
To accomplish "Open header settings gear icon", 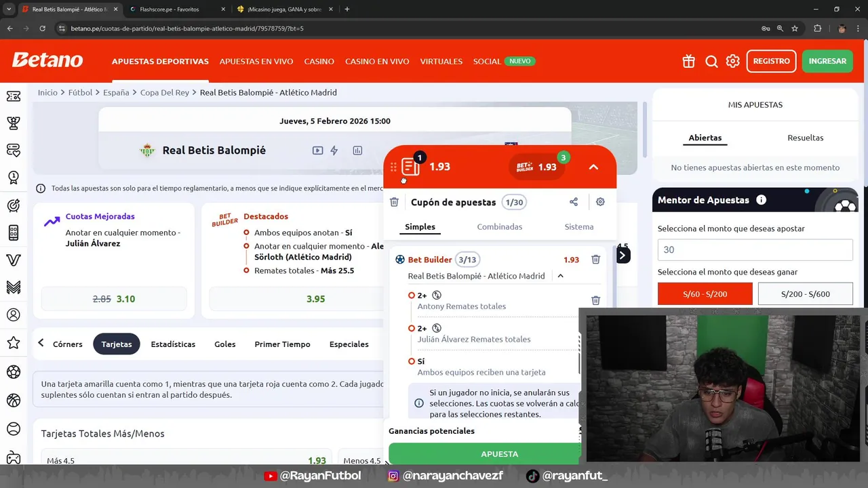I will click(733, 61).
